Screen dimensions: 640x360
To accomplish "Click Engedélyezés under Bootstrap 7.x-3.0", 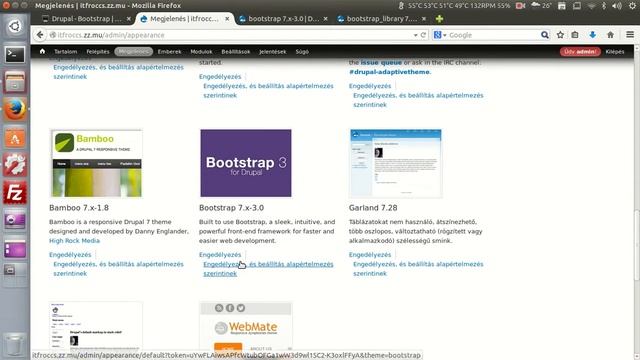I will [x=220, y=255].
